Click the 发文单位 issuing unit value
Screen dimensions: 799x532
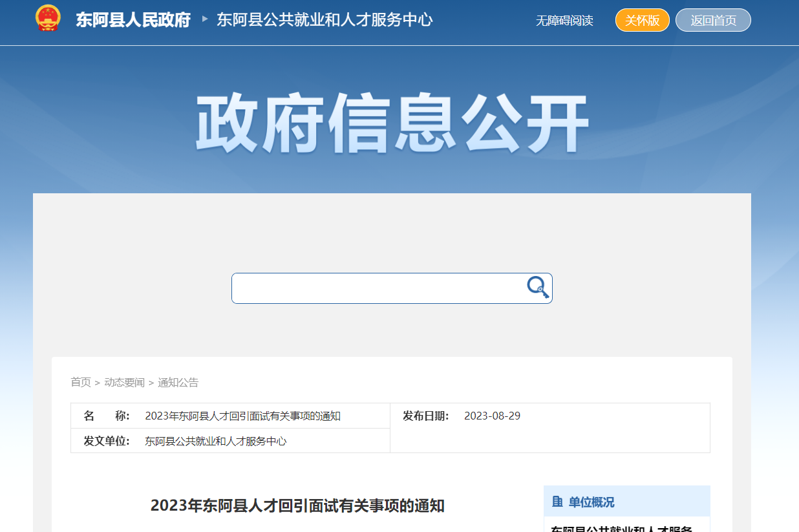click(215, 442)
